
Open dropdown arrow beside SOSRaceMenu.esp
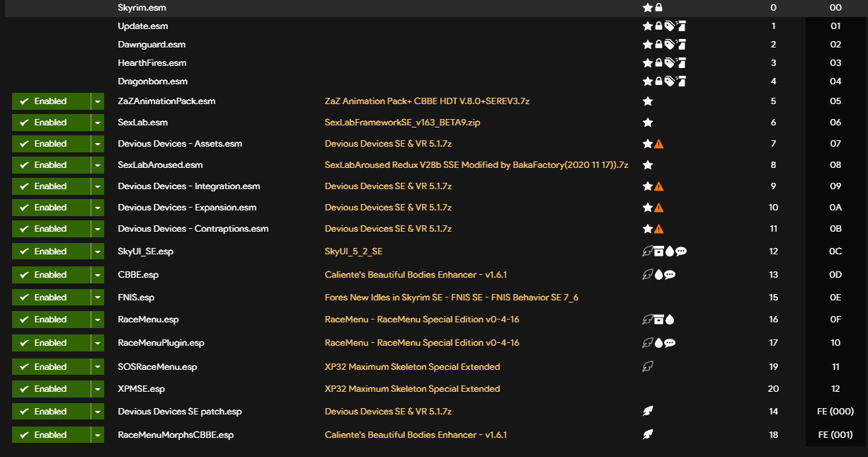[98, 367]
